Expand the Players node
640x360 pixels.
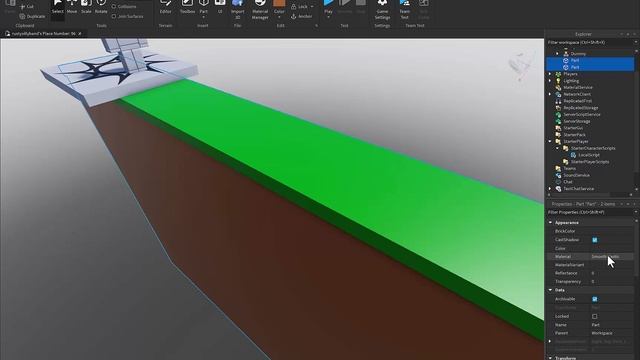(x=550, y=74)
